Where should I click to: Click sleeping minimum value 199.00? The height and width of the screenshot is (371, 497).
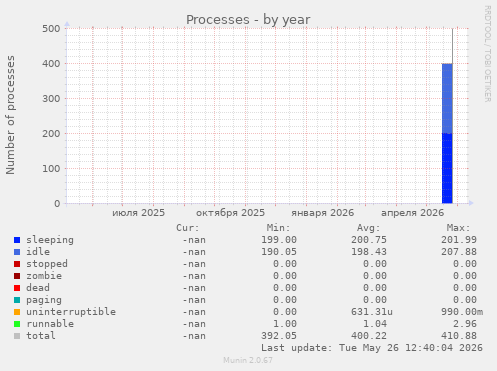click(279, 240)
